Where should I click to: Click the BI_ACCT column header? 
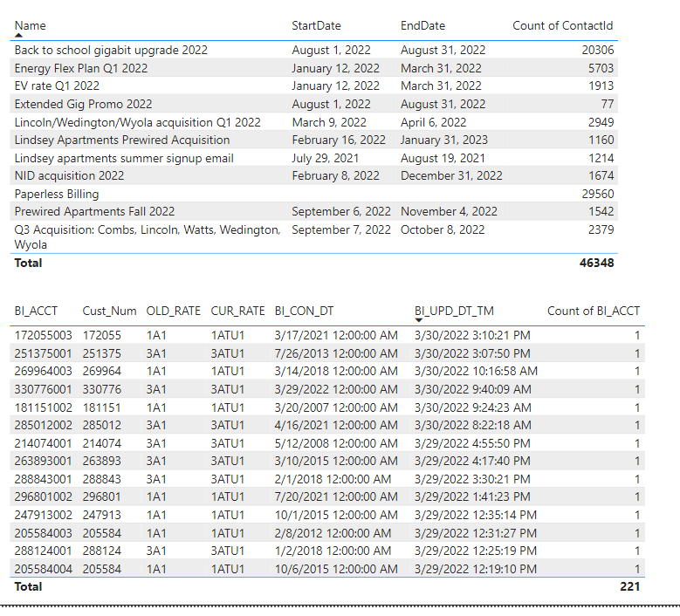pos(36,311)
